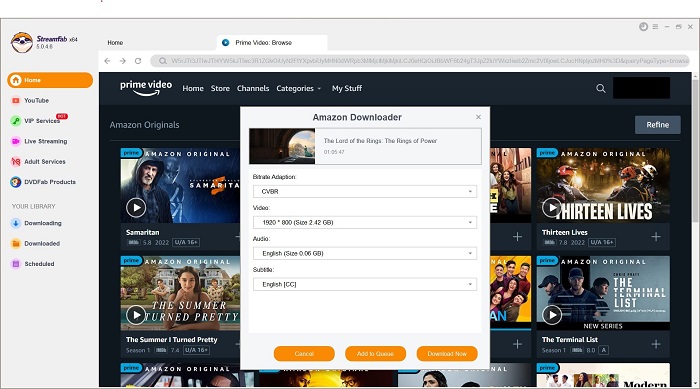Image resolution: width=700 pixels, height=389 pixels.
Task: Add The Terminal List with plus icon
Action: click(656, 344)
